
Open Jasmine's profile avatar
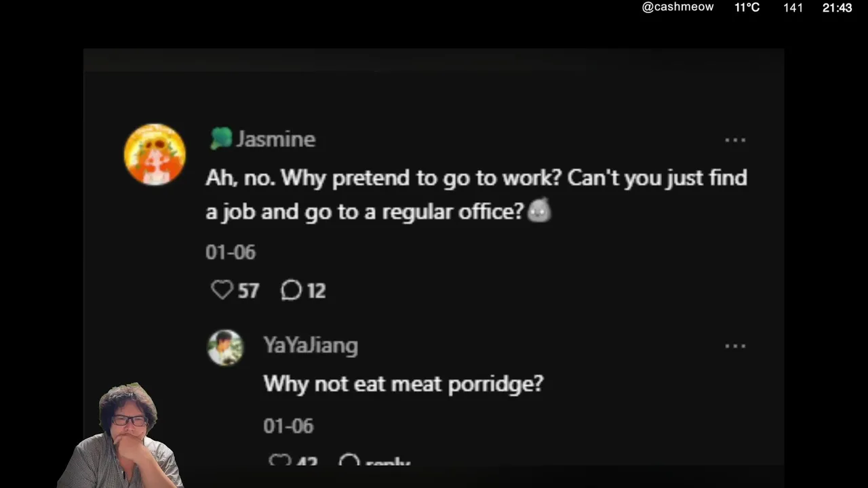(x=155, y=154)
